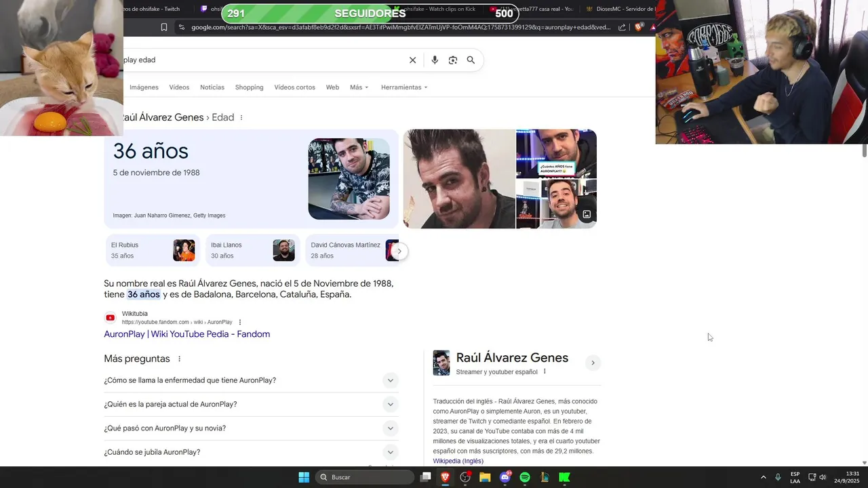Screen dimensions: 868x488
Task: Clear the Google search box text
Action: click(412, 60)
